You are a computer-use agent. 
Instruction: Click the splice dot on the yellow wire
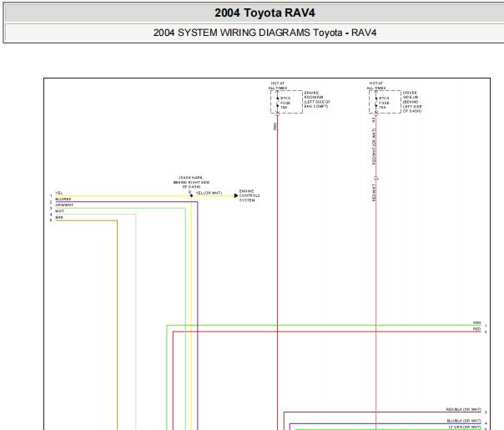191,195
